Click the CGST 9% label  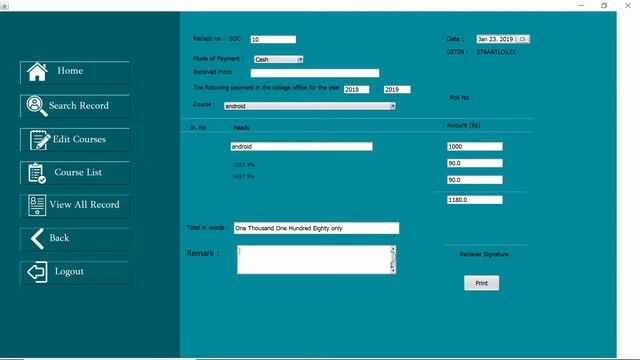pyautogui.click(x=244, y=165)
